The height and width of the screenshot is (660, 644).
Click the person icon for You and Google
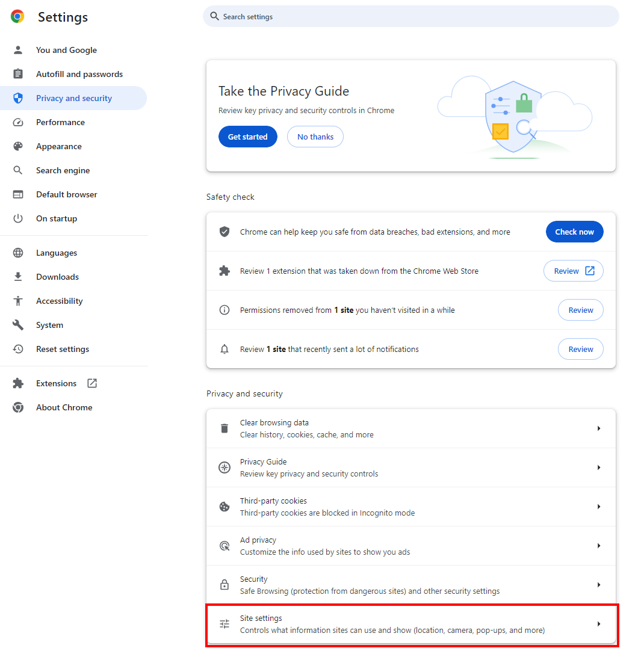coord(17,50)
